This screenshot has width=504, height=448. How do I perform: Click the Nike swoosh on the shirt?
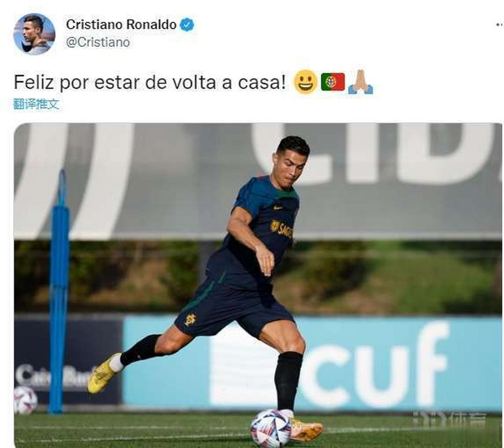[278, 208]
